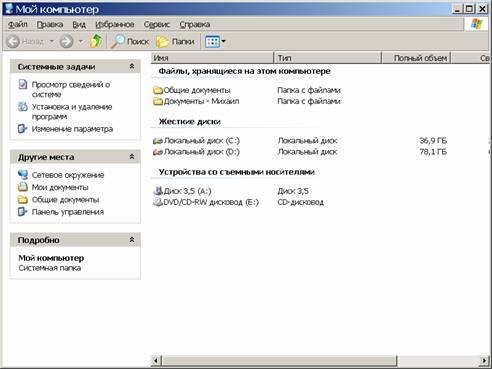Click the Изменение параметра icon

click(x=22, y=129)
